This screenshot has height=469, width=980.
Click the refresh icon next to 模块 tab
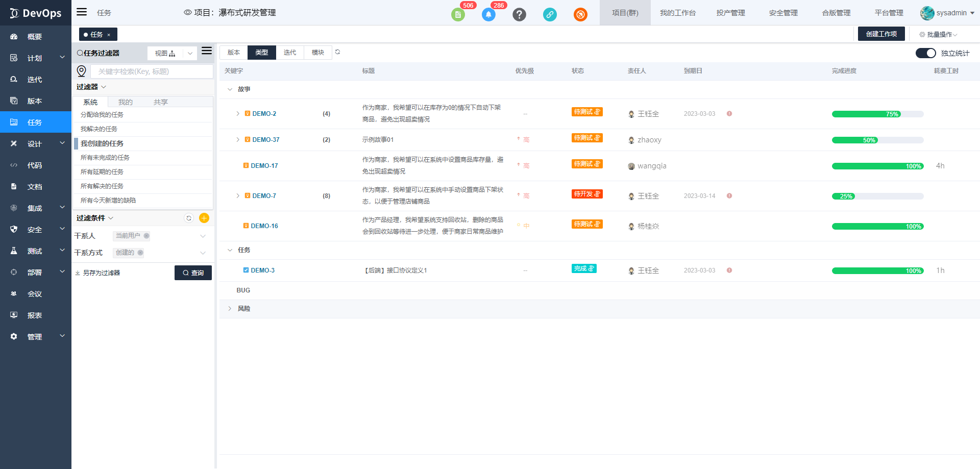tap(337, 52)
